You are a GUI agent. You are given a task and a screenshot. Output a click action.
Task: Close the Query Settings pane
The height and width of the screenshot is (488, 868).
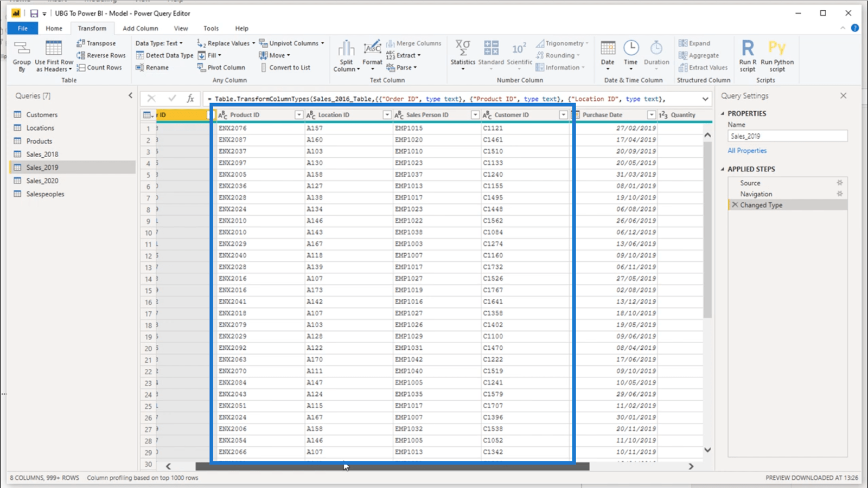(x=843, y=95)
